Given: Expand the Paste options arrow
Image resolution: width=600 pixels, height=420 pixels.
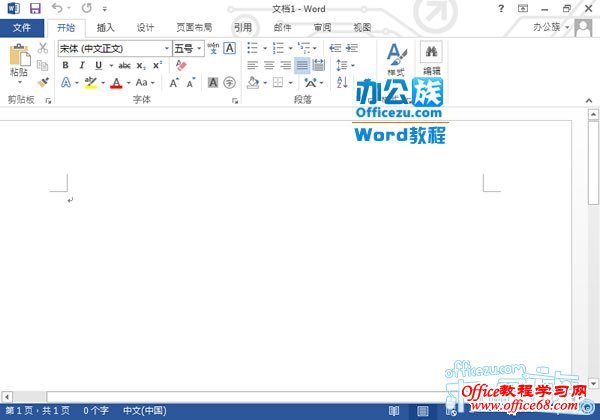Looking at the screenshot, I should [x=20, y=82].
